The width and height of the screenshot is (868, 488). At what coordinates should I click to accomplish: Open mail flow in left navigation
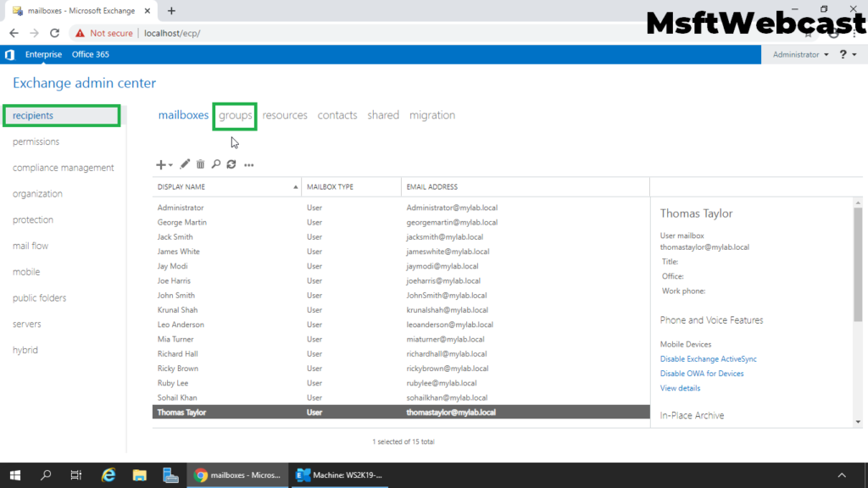tap(31, 246)
